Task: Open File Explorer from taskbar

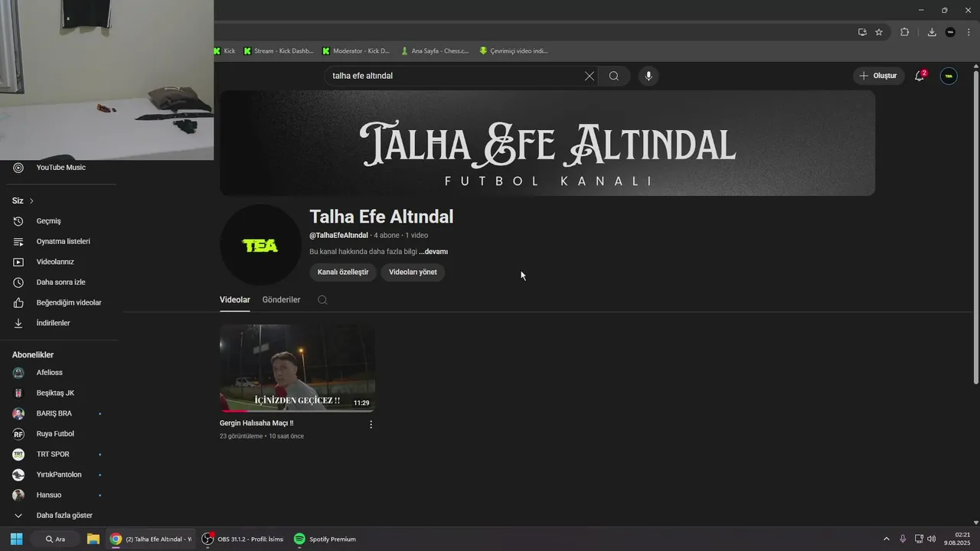Action: (93, 539)
